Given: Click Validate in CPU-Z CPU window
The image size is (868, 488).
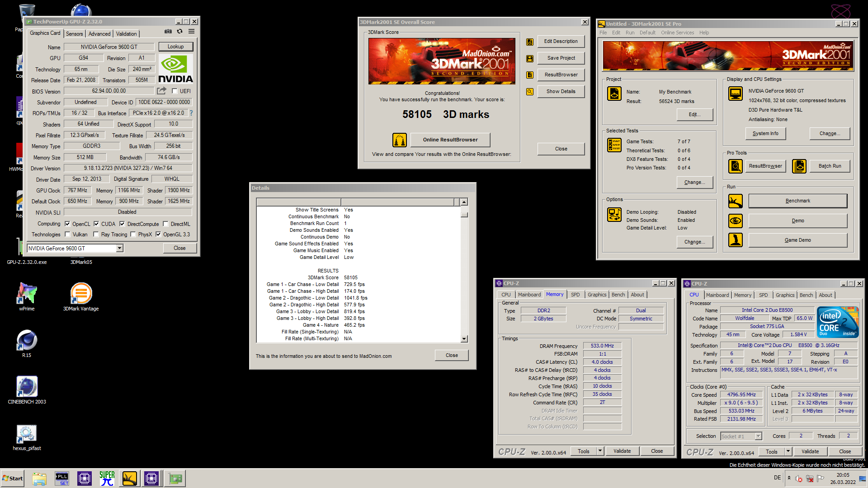Looking at the screenshot, I should point(810,451).
